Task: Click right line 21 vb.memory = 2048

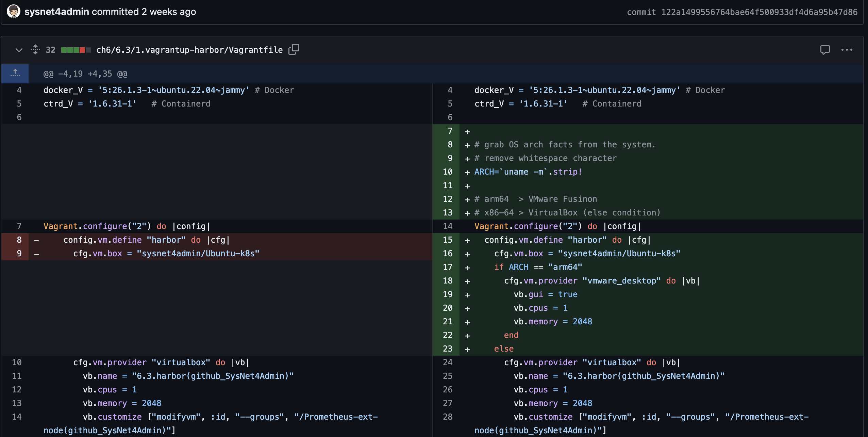Action: 553,321
